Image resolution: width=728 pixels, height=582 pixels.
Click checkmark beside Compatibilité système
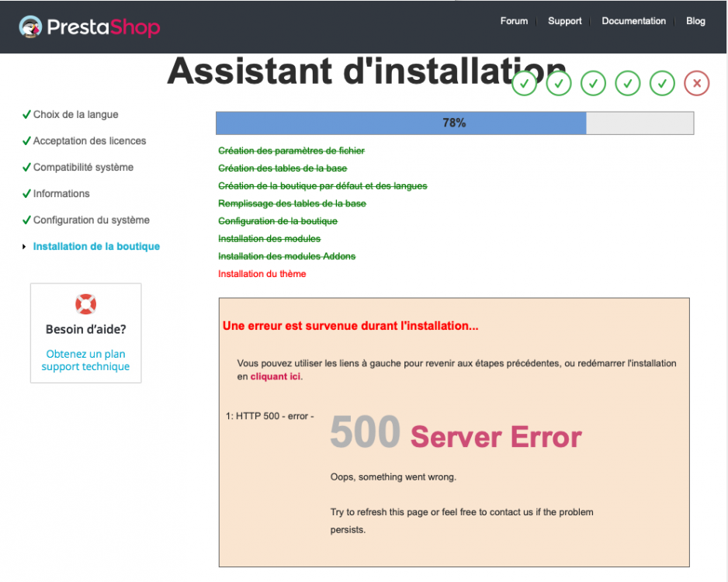(x=26, y=167)
